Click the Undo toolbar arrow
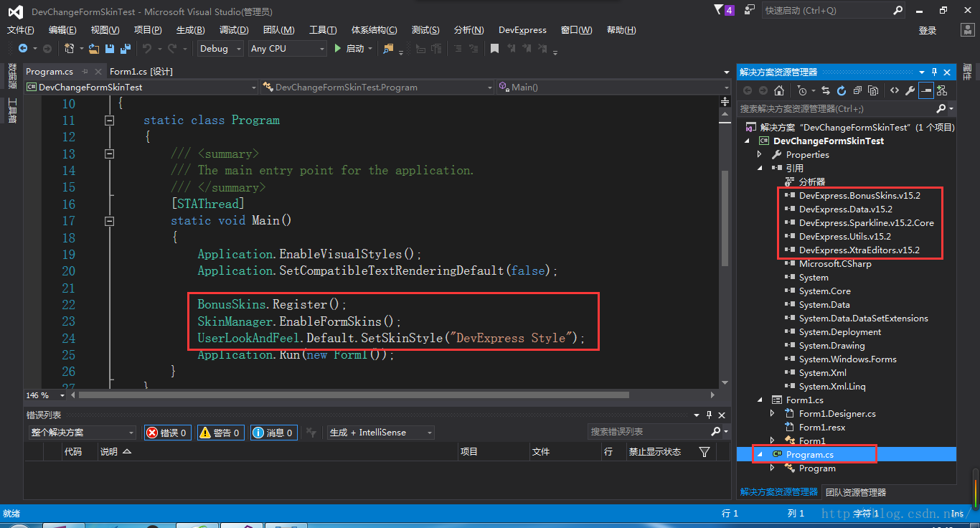This screenshot has height=528, width=980. 147,48
